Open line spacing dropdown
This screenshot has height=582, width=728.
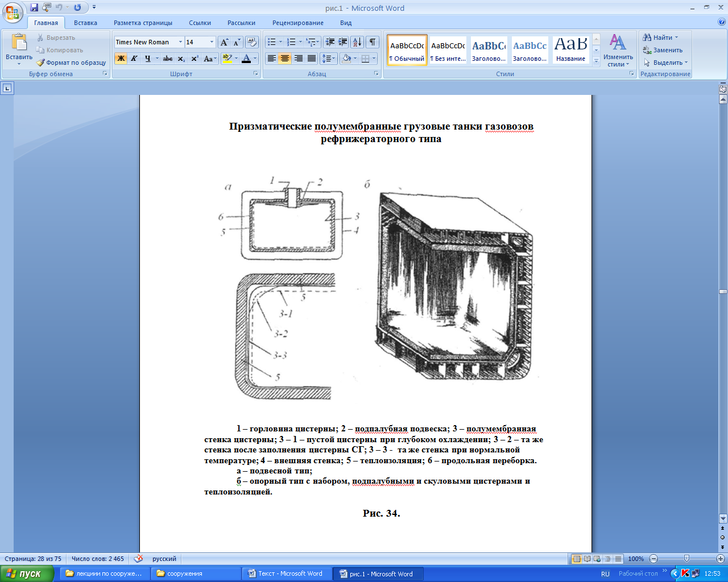[x=329, y=59]
